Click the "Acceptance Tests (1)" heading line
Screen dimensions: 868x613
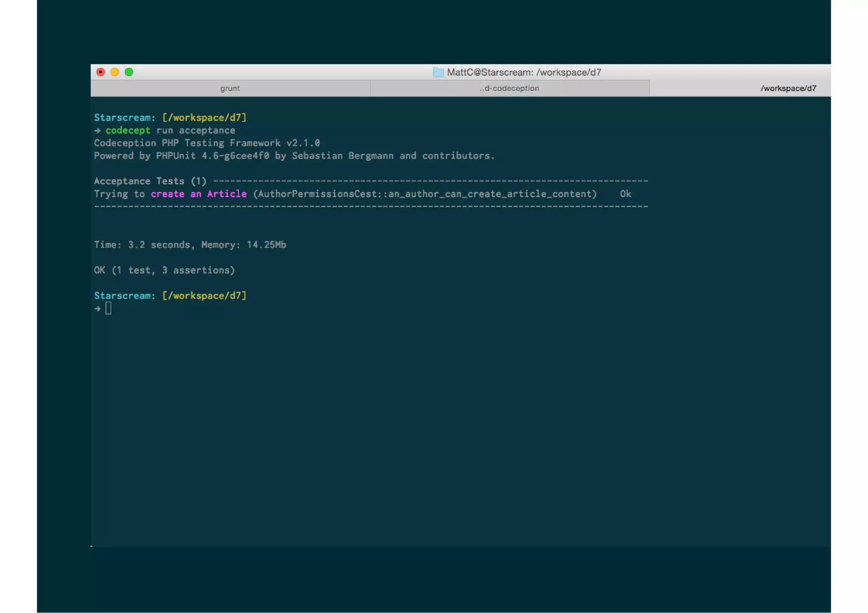click(150, 181)
